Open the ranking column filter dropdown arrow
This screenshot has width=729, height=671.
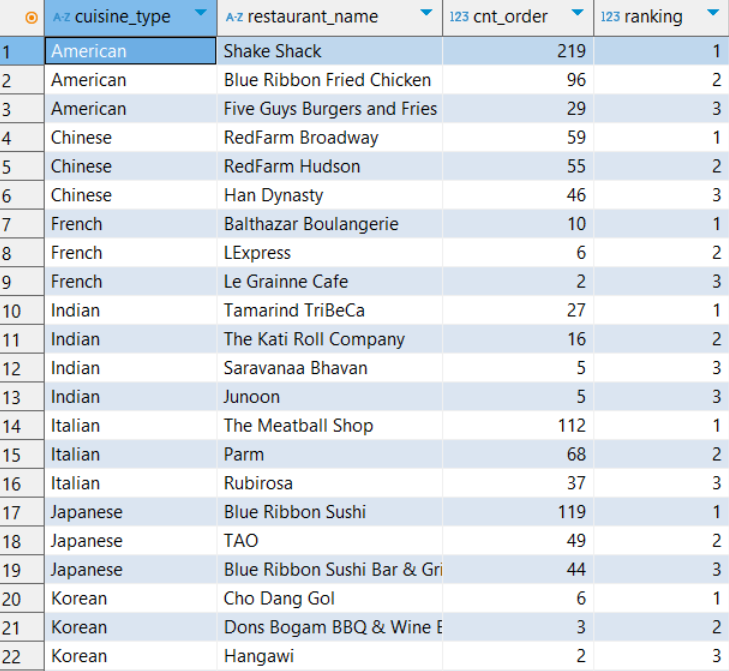pyautogui.click(x=713, y=13)
